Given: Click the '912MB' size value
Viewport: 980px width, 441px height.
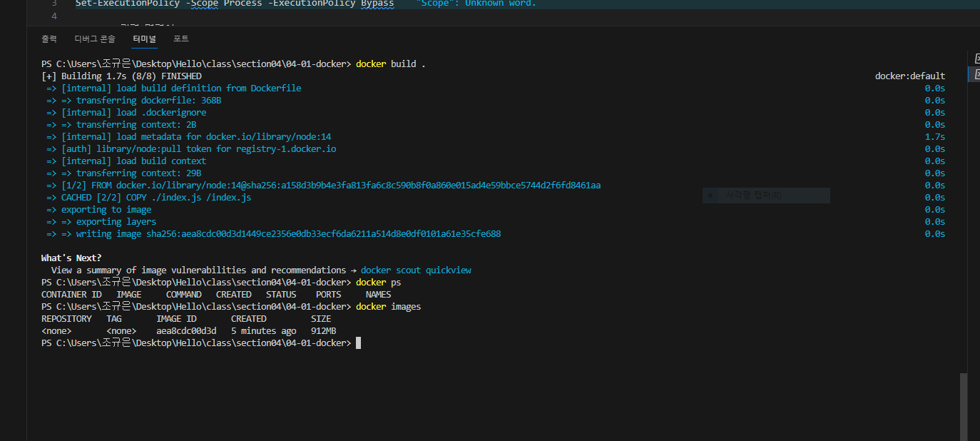Looking at the screenshot, I should (x=324, y=331).
